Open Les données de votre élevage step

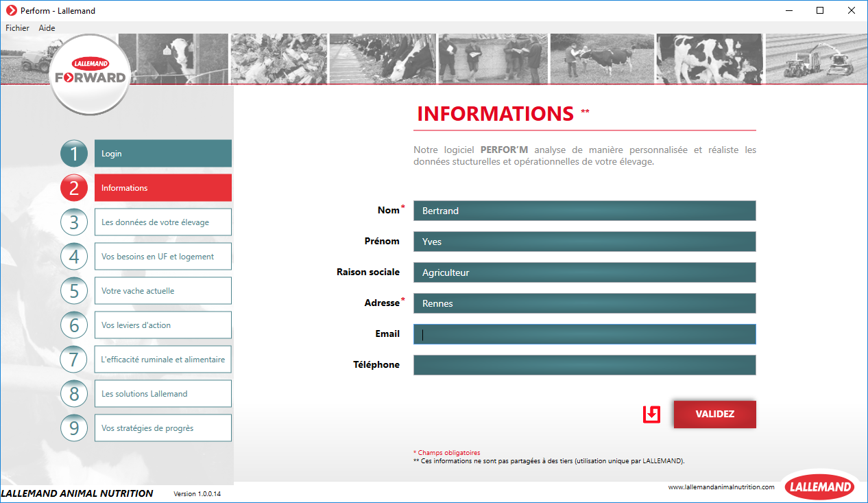[163, 222]
